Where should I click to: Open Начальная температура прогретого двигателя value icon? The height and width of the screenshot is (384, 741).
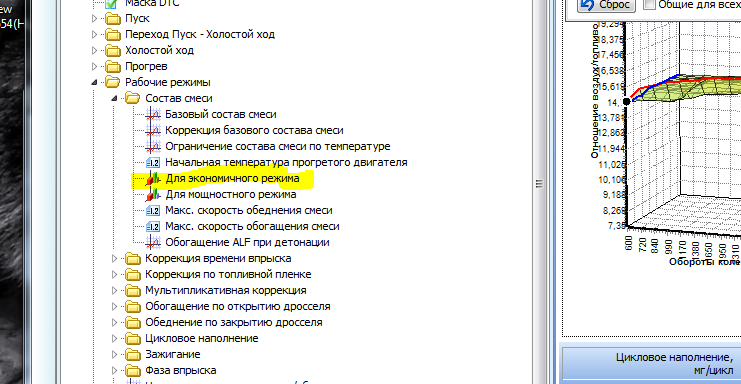[153, 162]
